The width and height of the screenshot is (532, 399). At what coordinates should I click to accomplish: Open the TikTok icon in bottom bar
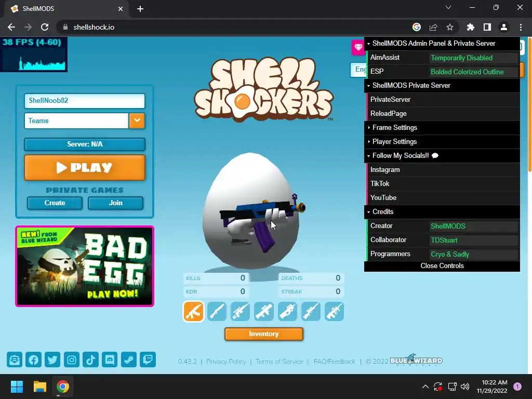point(90,360)
